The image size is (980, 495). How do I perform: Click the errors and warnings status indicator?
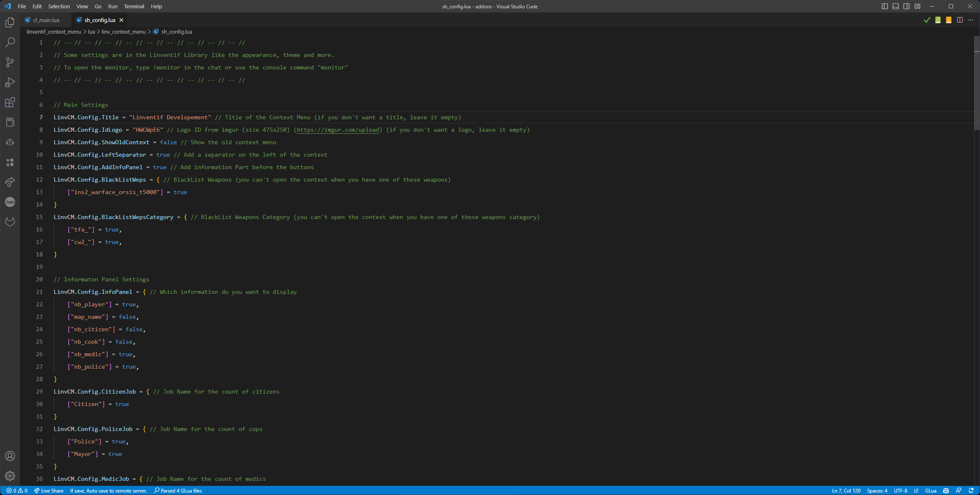[17, 491]
